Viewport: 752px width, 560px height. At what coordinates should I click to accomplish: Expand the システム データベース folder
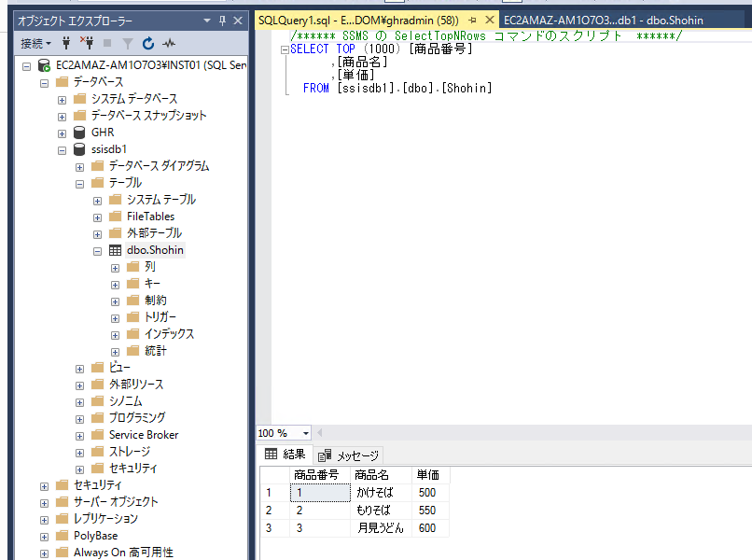point(62,100)
